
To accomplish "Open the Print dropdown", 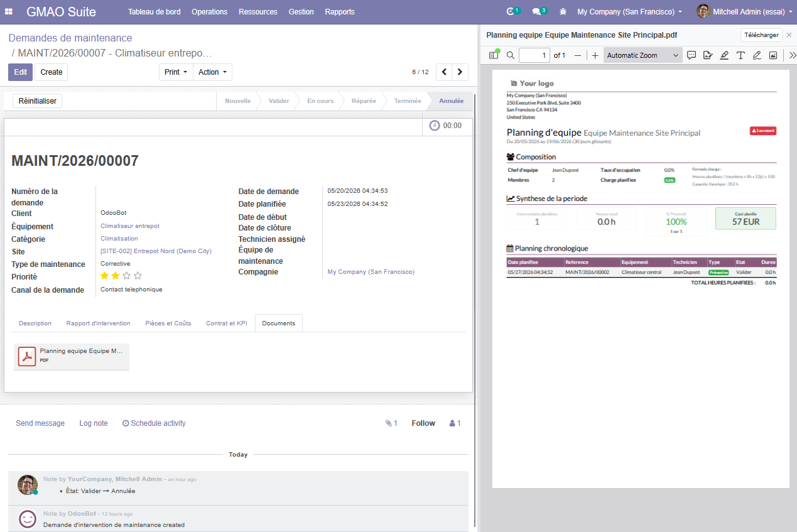I will point(176,72).
